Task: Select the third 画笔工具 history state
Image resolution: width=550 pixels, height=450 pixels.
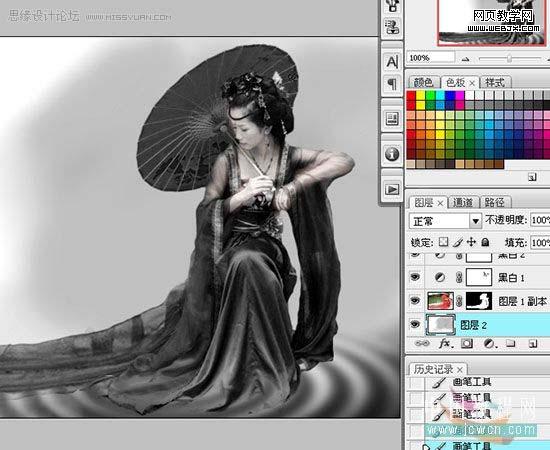Action: pyautogui.click(x=472, y=415)
